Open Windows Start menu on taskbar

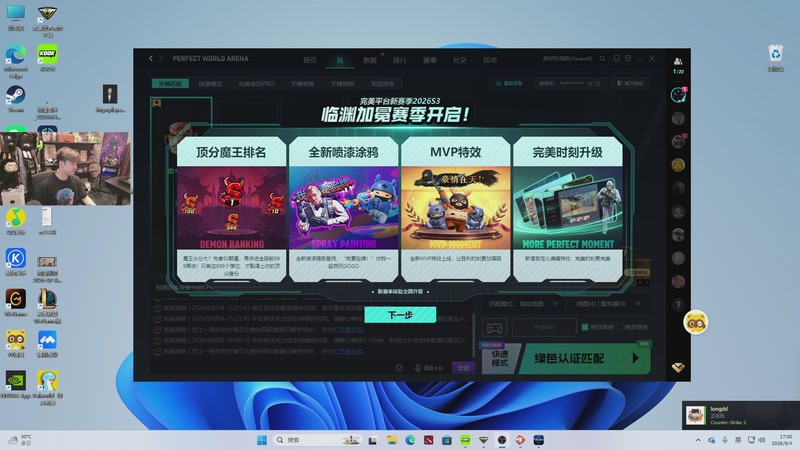pos(262,440)
